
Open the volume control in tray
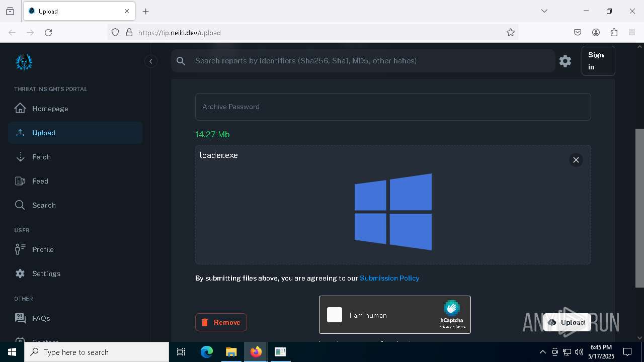[x=579, y=352]
